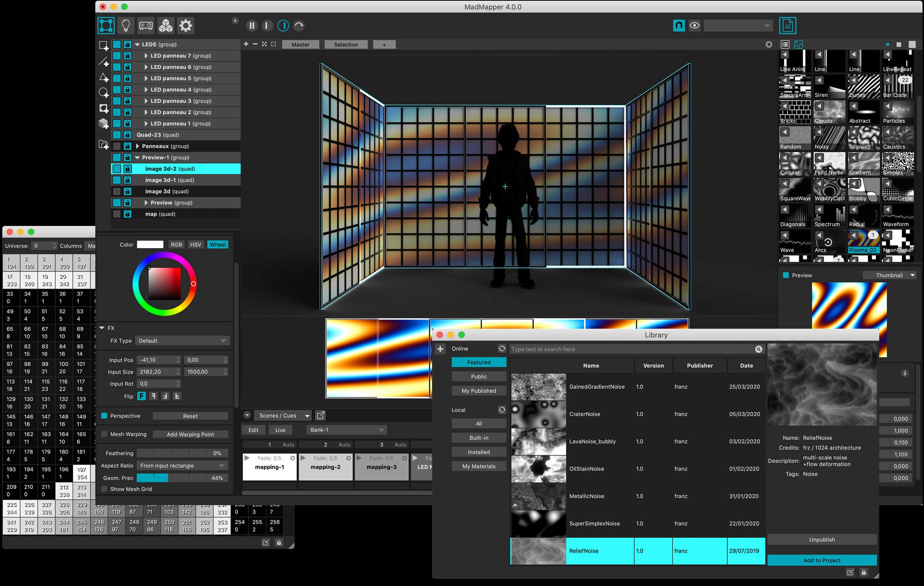Open the FX Type Default dropdown
Viewport: 924px width, 586px height.
pyautogui.click(x=182, y=341)
